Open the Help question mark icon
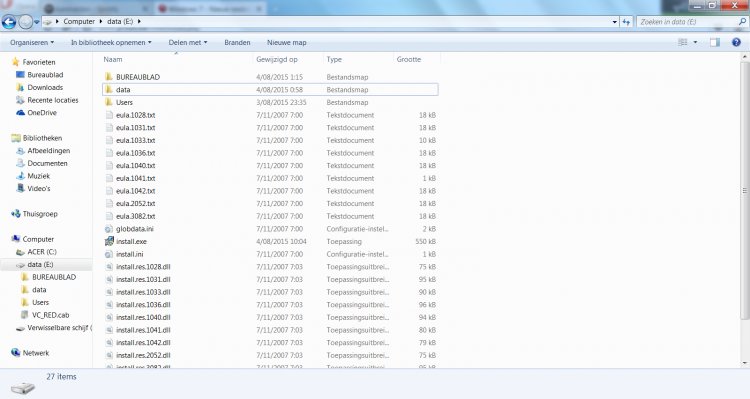Screen dimensions: 750x399 (x=736, y=42)
